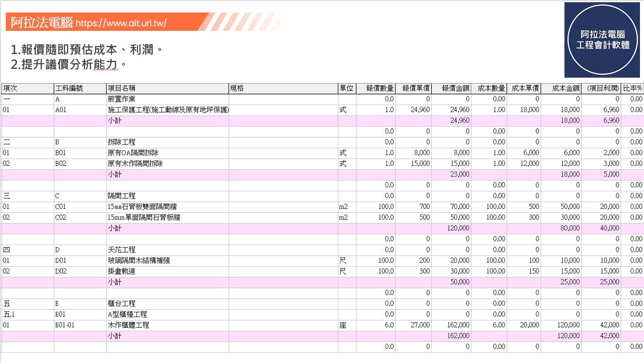This screenshot has width=644, height=363.
Task: Click the 70,000 quote amount cell
Action: (451, 207)
